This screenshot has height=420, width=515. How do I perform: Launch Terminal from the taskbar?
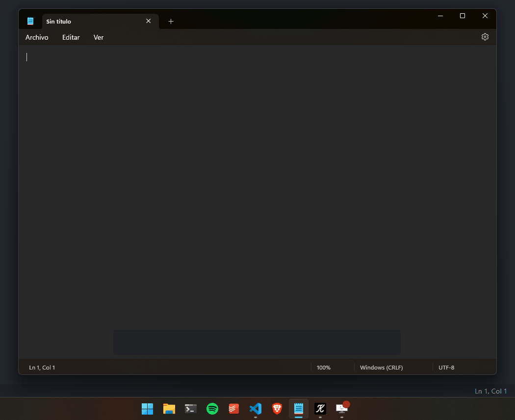(x=191, y=409)
